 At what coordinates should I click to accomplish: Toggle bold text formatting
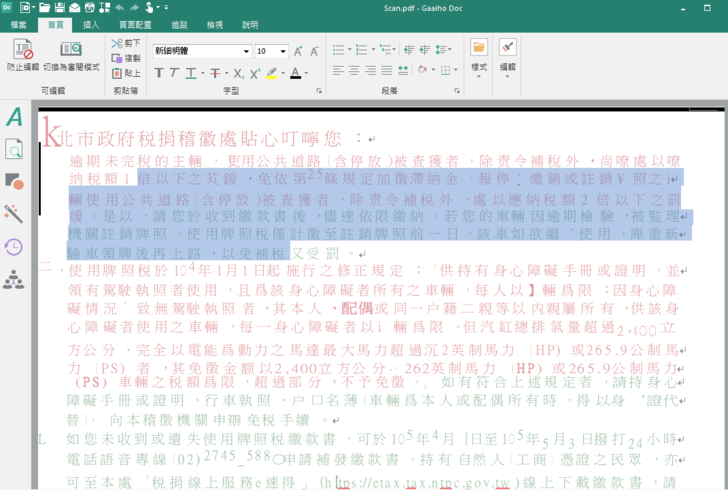pos(160,73)
